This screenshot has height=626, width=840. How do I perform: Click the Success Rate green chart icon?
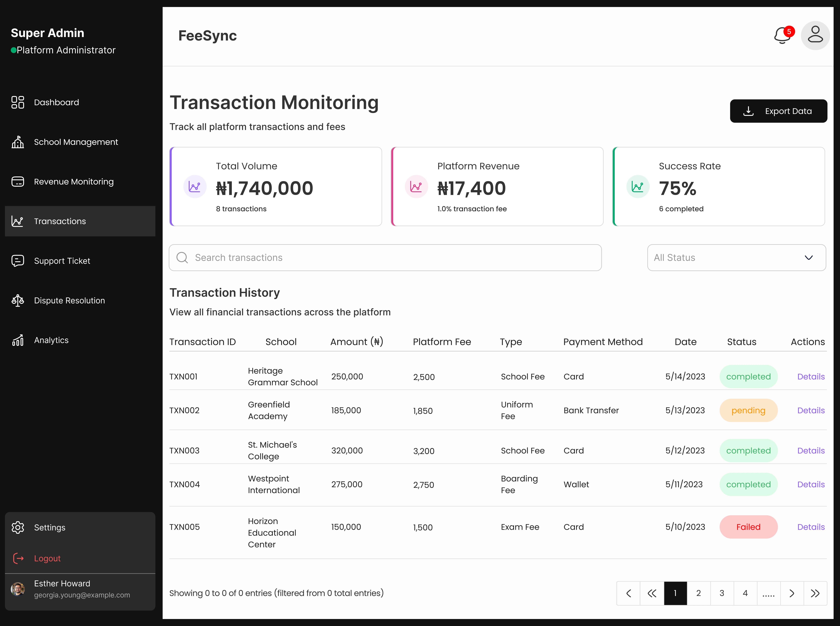pyautogui.click(x=638, y=186)
